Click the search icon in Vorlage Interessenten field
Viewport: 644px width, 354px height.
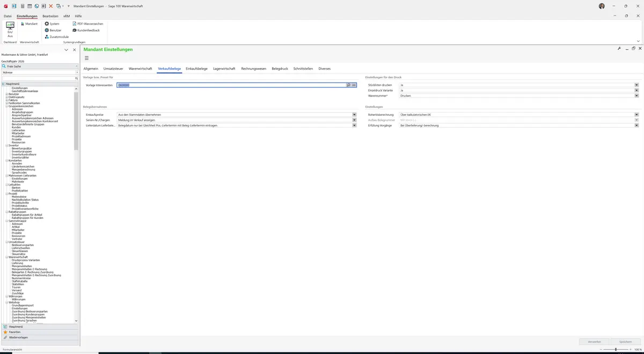pyautogui.click(x=348, y=85)
